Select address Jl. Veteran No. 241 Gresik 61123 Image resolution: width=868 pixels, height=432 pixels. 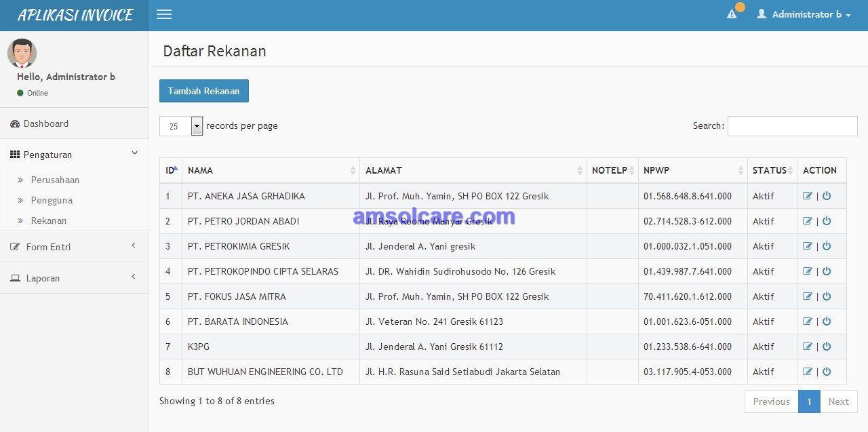pos(473,321)
